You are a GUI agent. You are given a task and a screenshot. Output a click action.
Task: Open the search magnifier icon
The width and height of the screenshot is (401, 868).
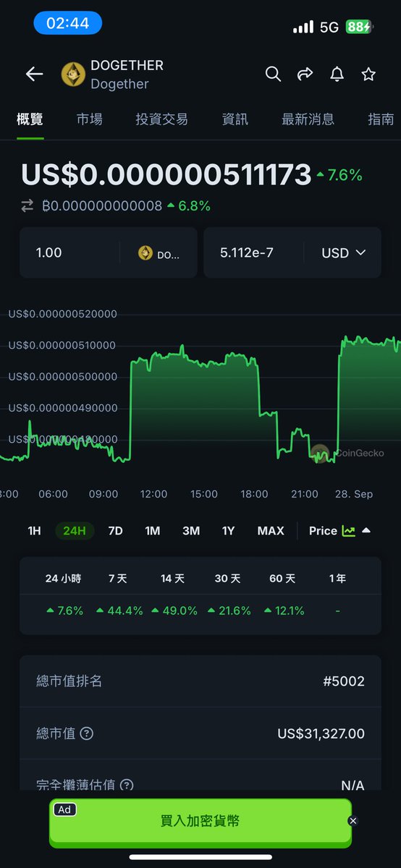point(273,74)
